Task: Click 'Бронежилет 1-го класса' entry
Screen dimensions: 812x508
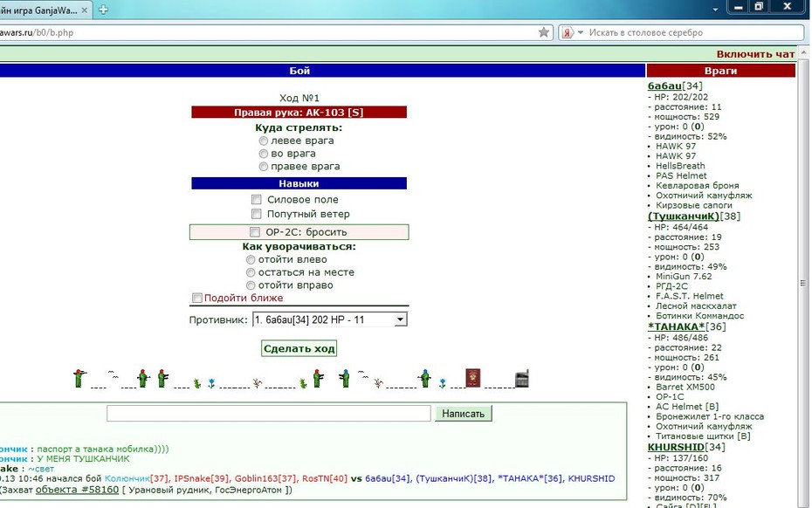Action: pyautogui.click(x=710, y=416)
